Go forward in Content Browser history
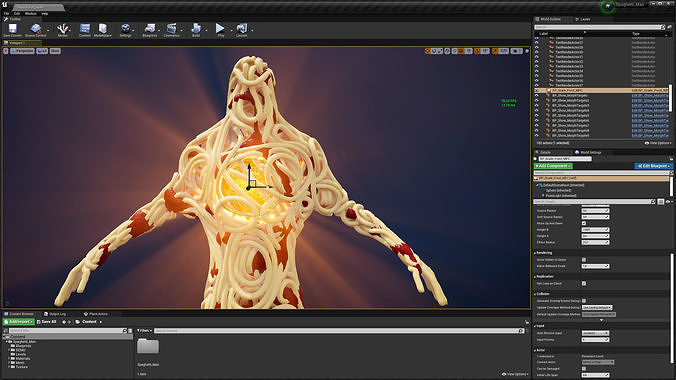The height and width of the screenshot is (380, 676). point(70,322)
